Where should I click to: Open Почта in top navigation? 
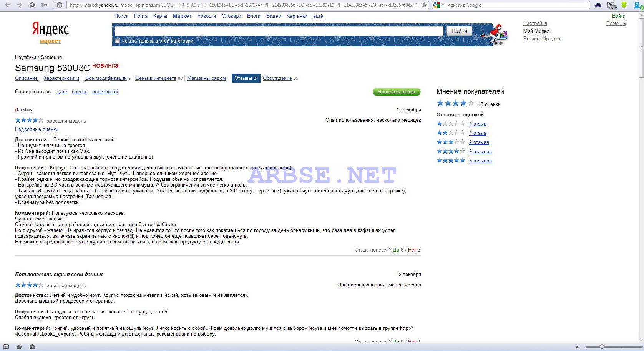pyautogui.click(x=141, y=16)
